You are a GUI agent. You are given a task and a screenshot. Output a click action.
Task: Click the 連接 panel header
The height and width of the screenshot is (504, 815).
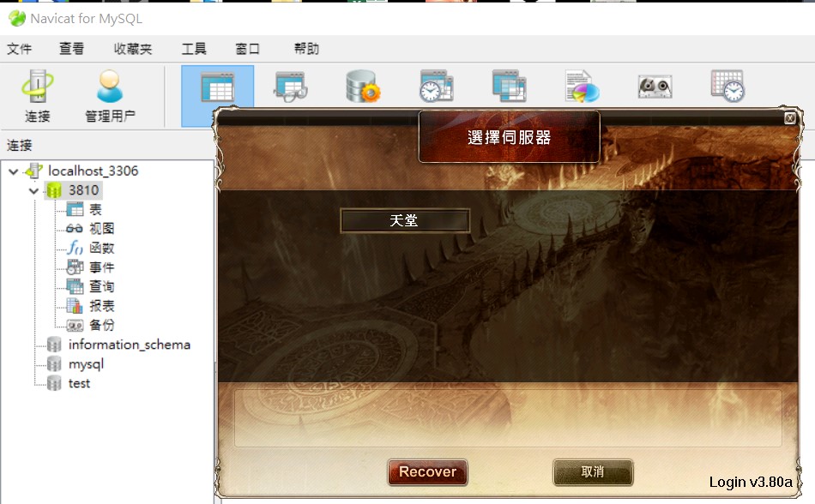pyautogui.click(x=19, y=146)
